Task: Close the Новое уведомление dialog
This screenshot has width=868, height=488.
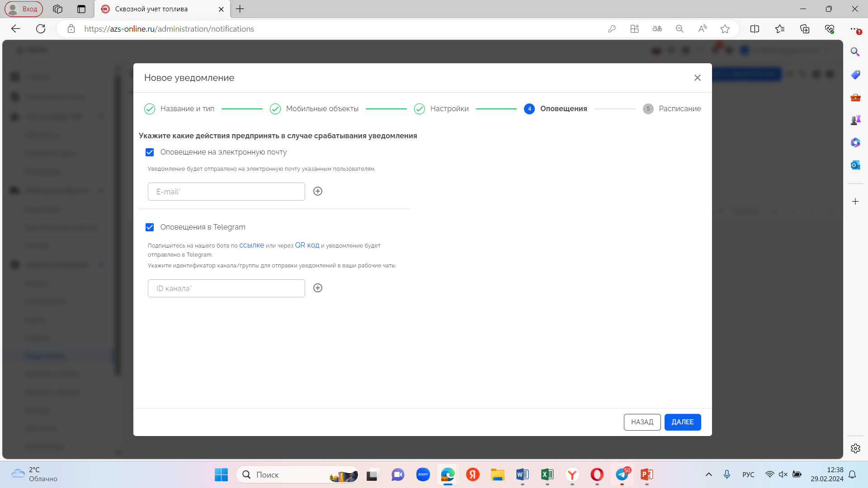Action: point(697,78)
